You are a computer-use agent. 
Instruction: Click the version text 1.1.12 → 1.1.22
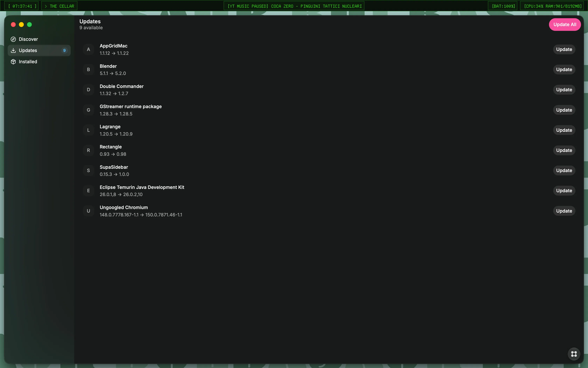click(x=114, y=53)
